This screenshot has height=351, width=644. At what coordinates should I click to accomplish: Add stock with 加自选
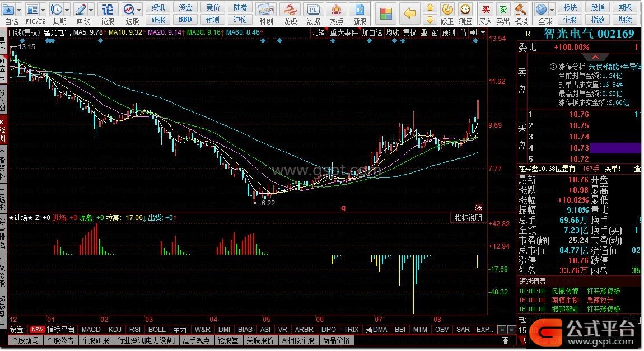pos(372,32)
